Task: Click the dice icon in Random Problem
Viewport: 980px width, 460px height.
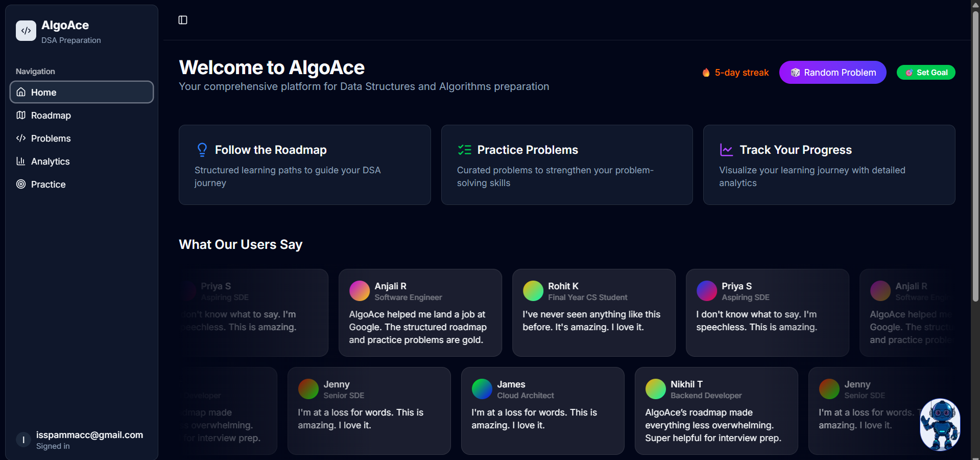Action: 795,73
